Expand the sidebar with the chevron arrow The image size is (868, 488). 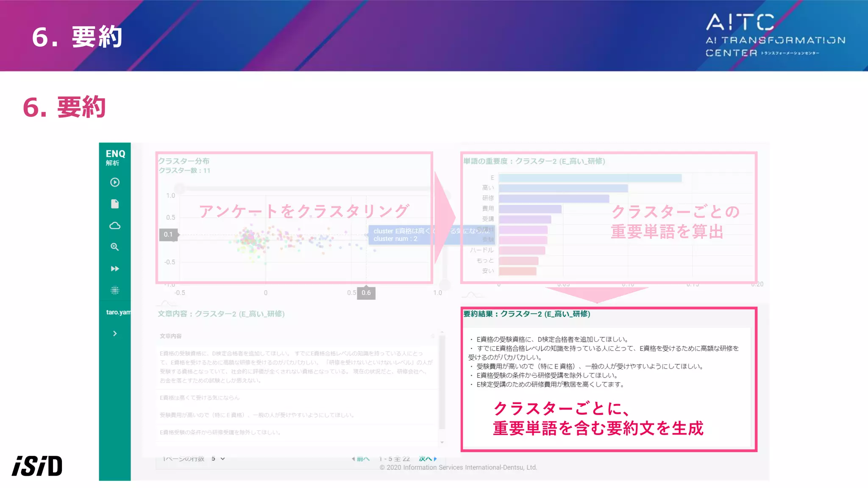click(x=115, y=333)
